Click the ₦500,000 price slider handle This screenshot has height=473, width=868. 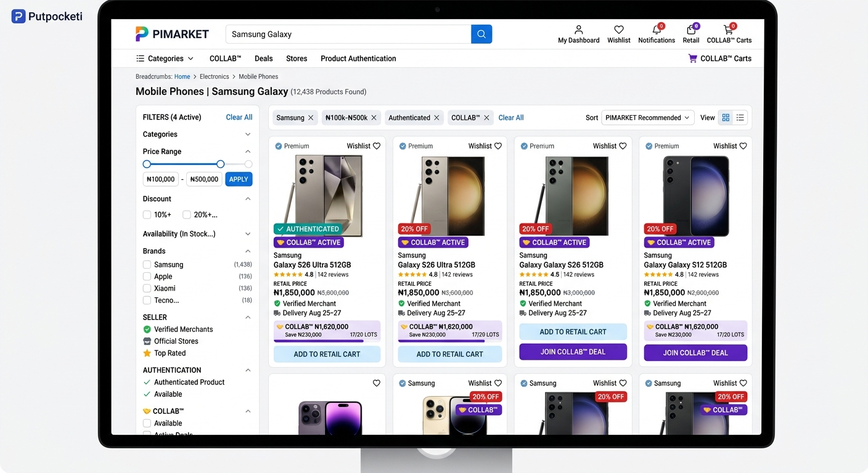(x=220, y=164)
